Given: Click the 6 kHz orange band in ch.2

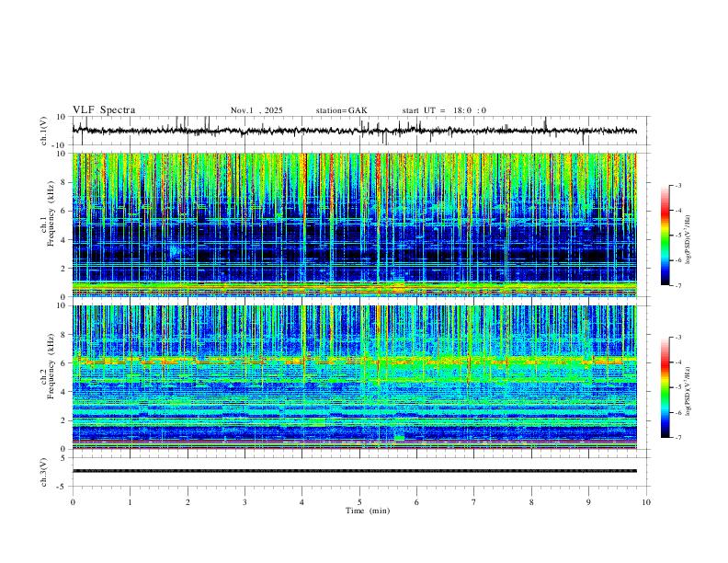Looking at the screenshot, I should [x=355, y=361].
